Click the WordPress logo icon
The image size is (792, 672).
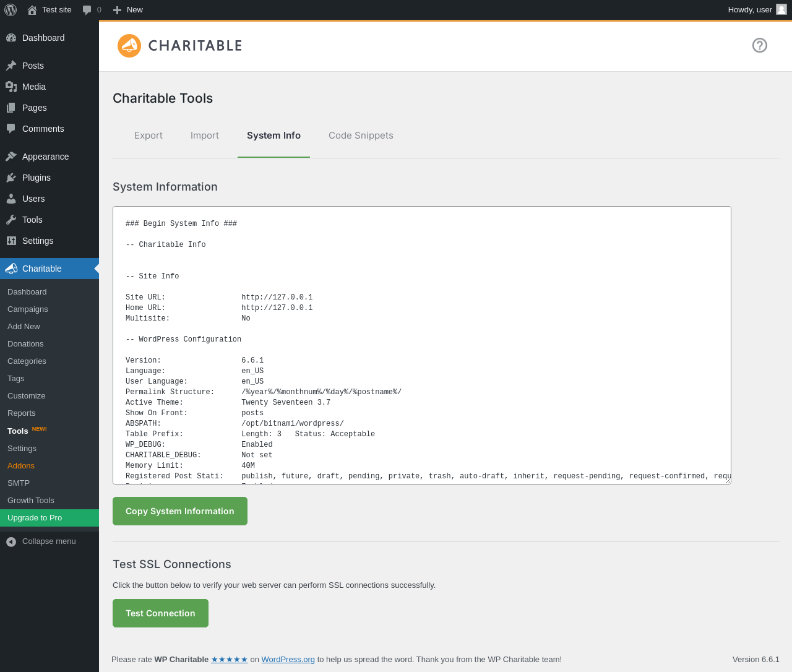(x=11, y=10)
